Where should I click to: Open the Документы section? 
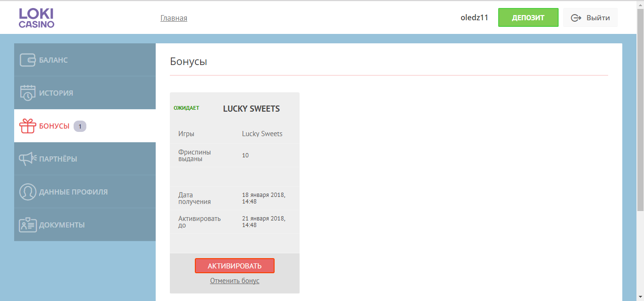(85, 225)
